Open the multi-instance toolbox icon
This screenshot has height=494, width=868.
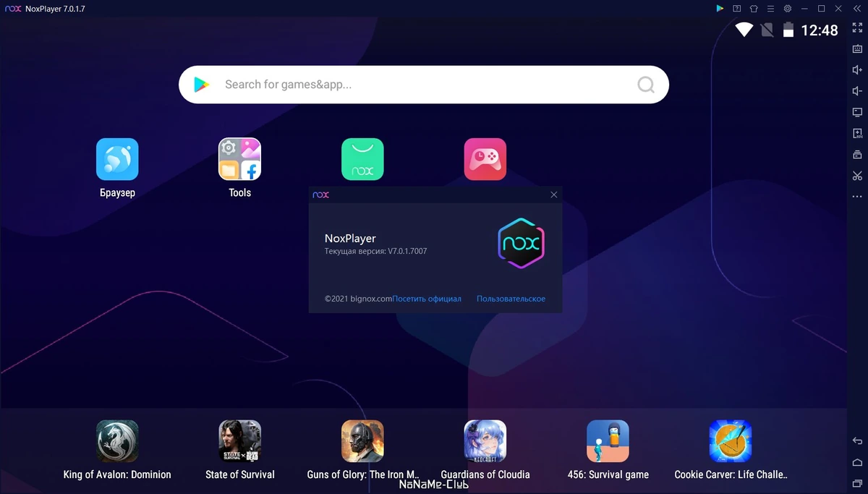(857, 154)
